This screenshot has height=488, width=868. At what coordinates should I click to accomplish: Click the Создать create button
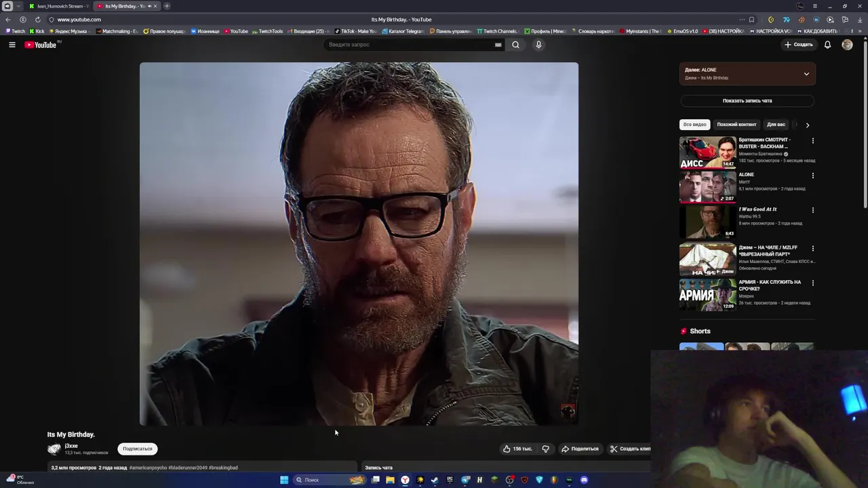click(798, 45)
